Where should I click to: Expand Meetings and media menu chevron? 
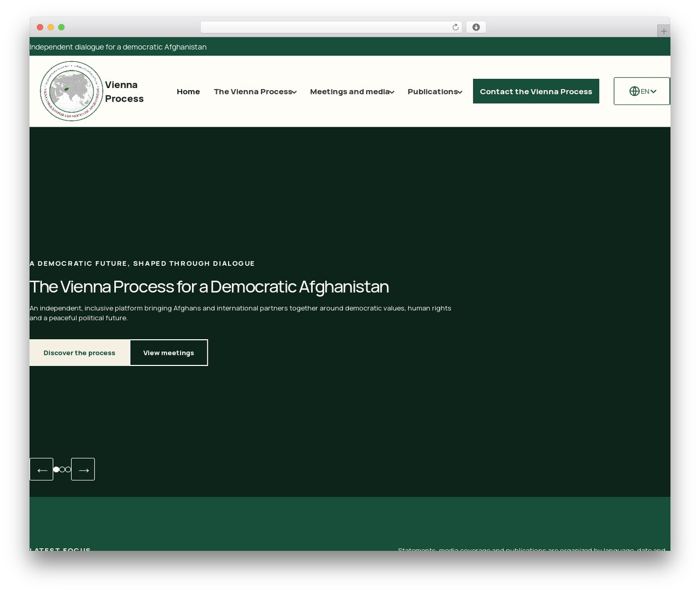[x=392, y=92]
